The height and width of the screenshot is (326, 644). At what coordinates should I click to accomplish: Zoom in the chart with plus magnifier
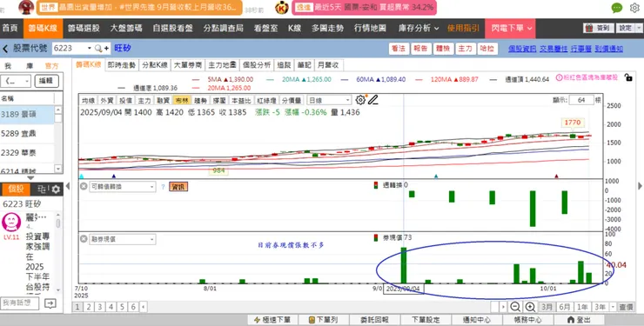tap(530, 307)
